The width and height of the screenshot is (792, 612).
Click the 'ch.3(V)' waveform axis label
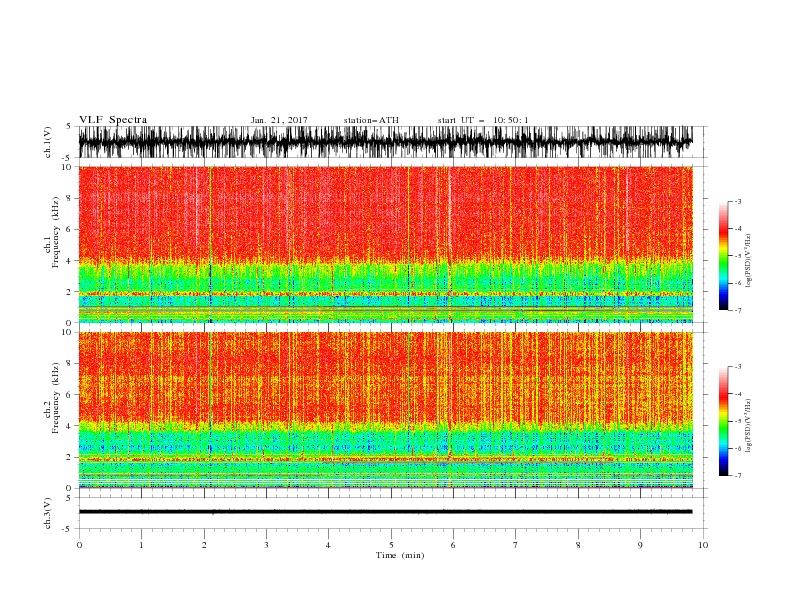pos(48,513)
